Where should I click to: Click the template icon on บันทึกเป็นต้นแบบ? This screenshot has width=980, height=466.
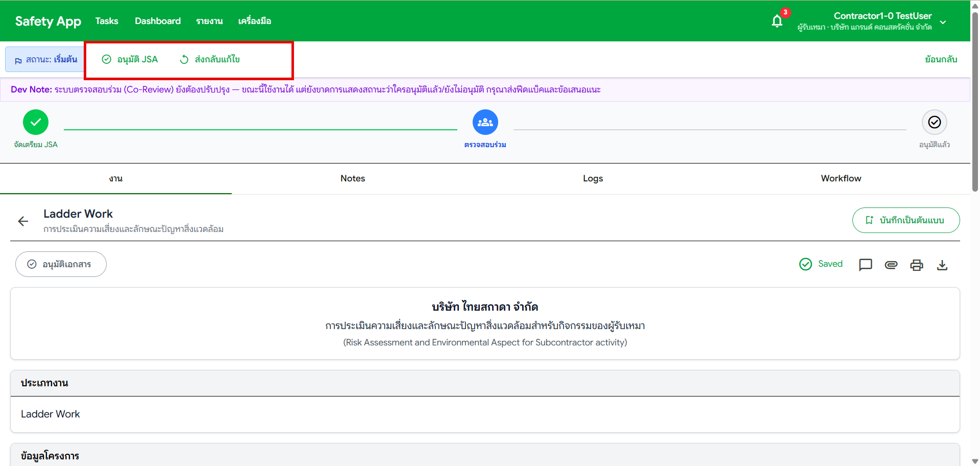[870, 220]
